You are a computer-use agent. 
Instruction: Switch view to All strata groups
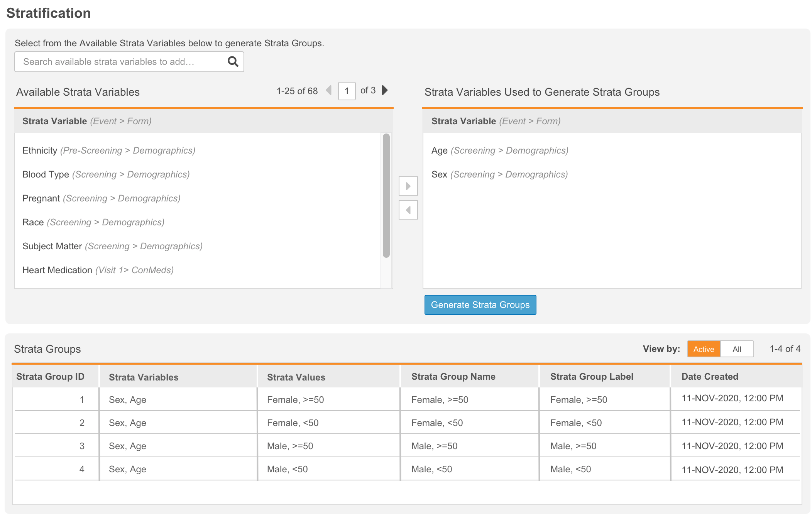[x=736, y=349]
